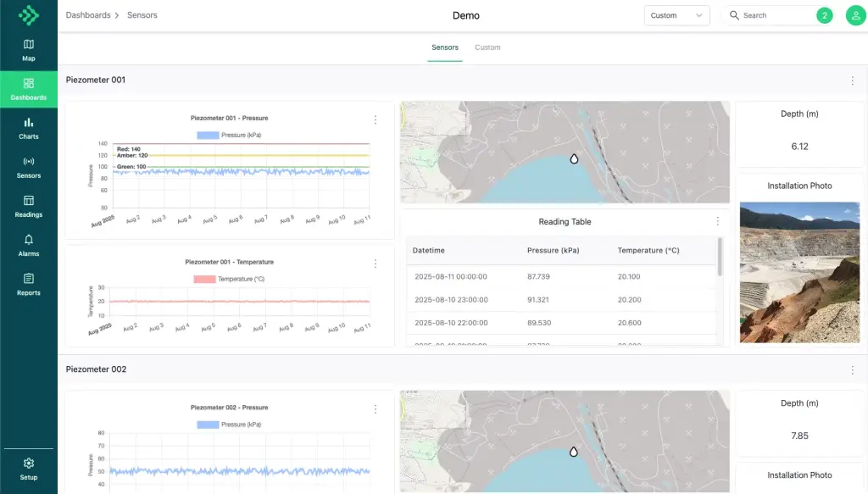Open Piezometer 002 section options menu

coord(853,370)
